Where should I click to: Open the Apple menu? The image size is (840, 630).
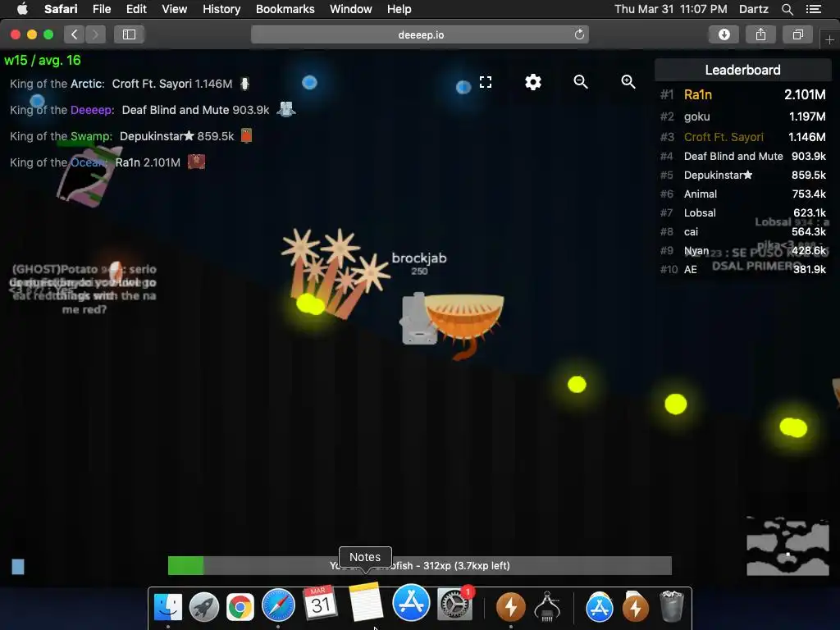tap(22, 9)
